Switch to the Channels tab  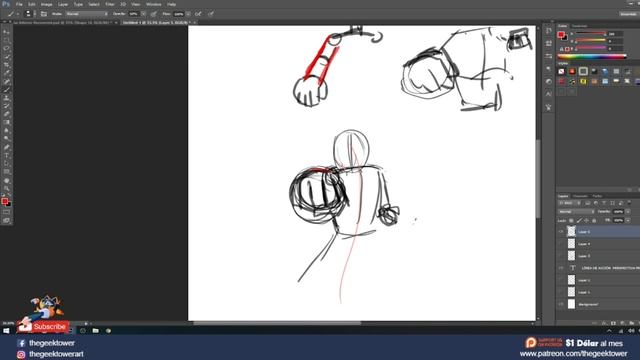tap(580, 196)
